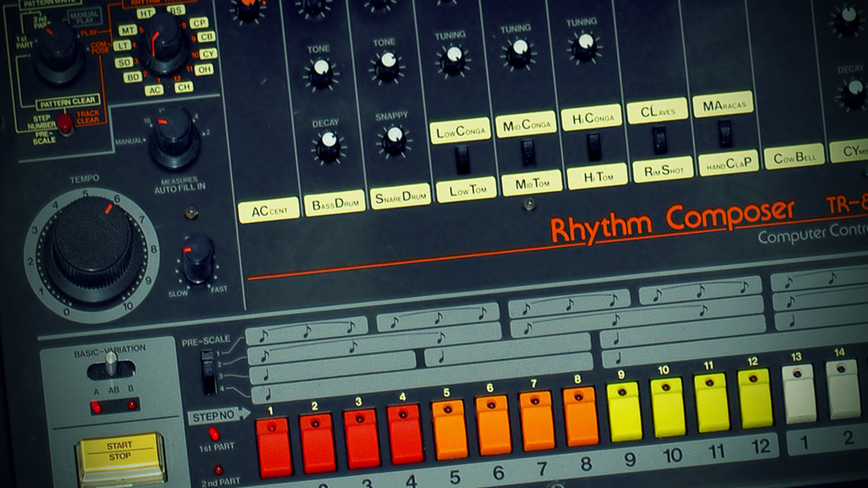Tap orange step button 7
Viewport: 868px width, 488px height.
click(537, 420)
